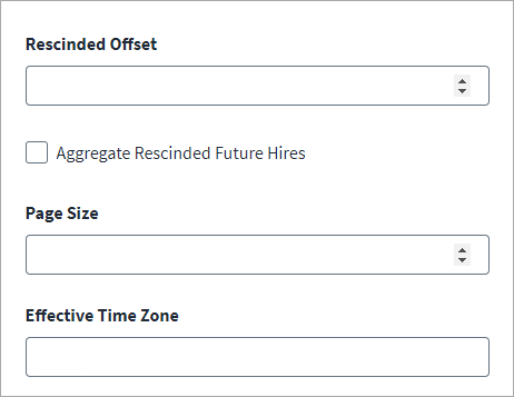Focus the Page Size number field
Viewport: 514px width, 397px height.
(x=257, y=255)
